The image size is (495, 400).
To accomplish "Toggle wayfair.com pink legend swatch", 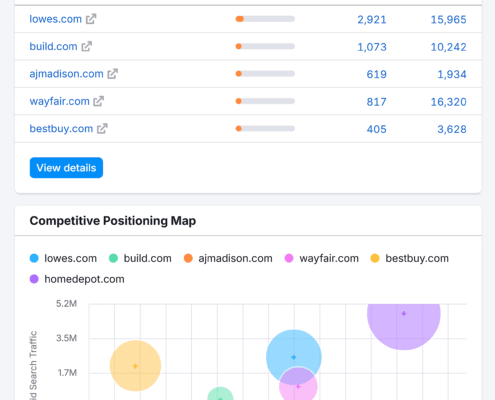I will (x=289, y=258).
